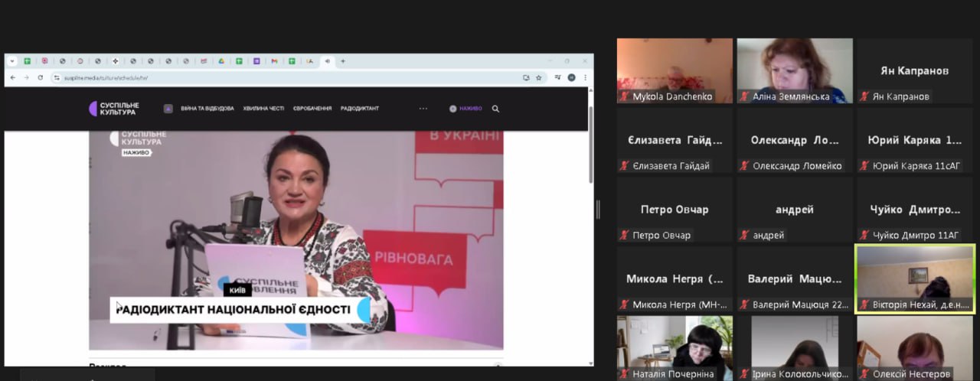The height and width of the screenshot is (381, 980).
Task: Open a new browser tab
Action: [x=342, y=61]
